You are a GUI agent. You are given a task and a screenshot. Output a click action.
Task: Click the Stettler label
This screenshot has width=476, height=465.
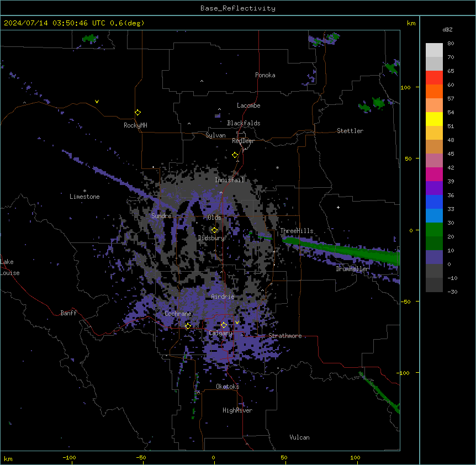tap(350, 131)
